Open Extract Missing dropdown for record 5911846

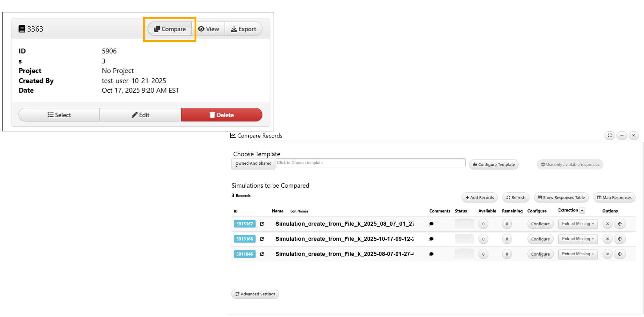578,254
